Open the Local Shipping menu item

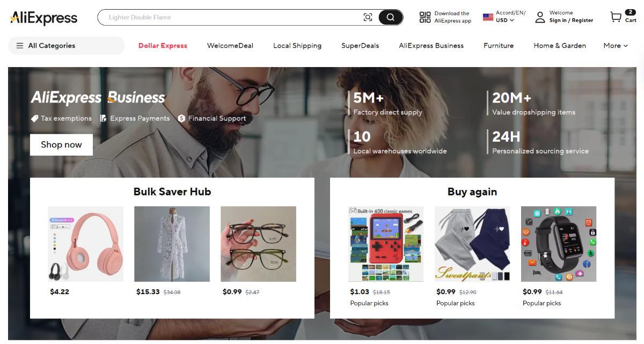coord(297,46)
